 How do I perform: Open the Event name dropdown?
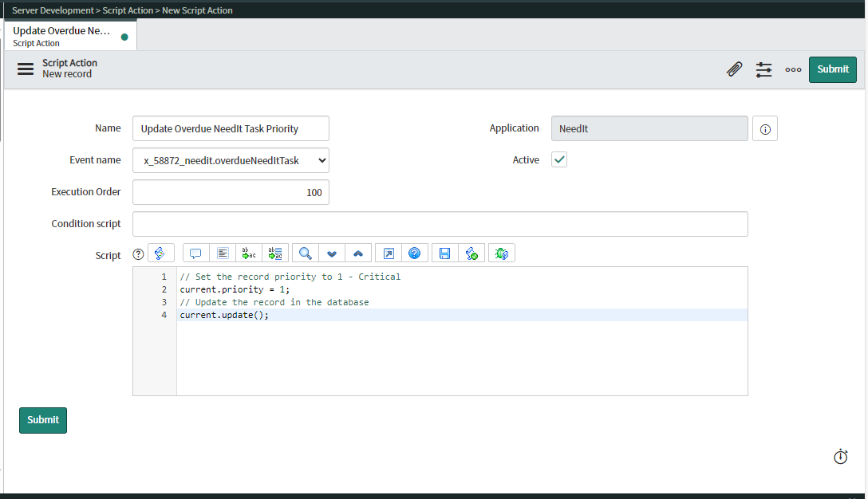pos(231,160)
